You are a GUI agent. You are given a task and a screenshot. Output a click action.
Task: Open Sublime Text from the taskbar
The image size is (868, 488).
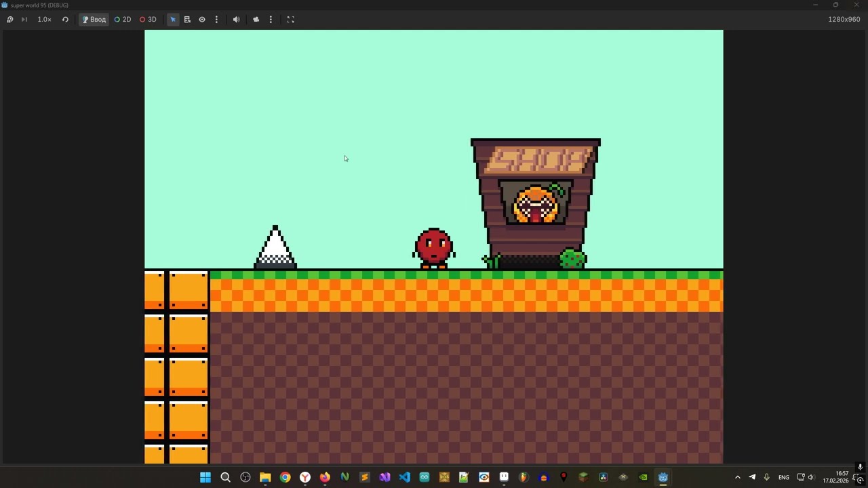point(365,477)
